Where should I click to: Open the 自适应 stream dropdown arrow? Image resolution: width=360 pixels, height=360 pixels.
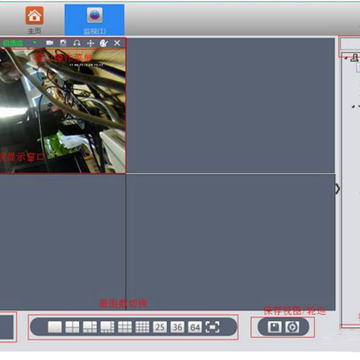point(35,43)
